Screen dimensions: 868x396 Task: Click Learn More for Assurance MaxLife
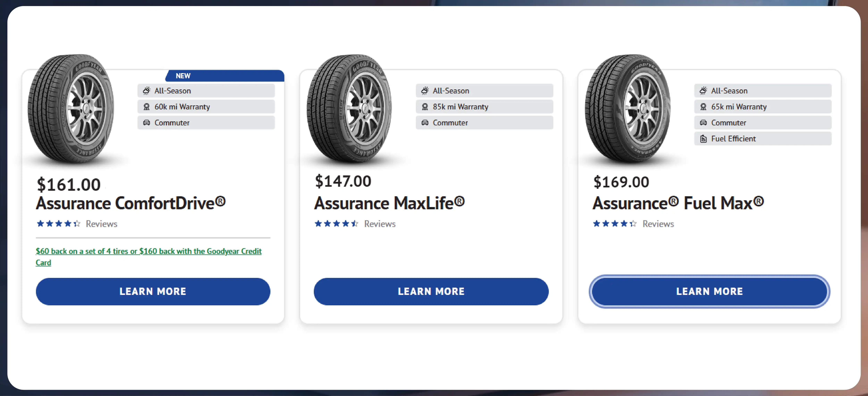[431, 291]
